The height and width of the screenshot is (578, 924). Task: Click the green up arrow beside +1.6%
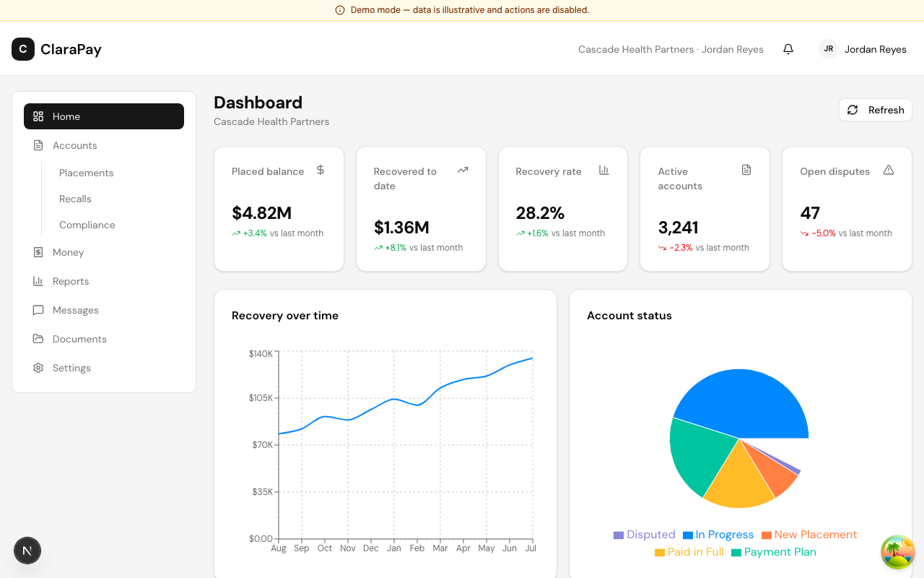[x=520, y=233]
